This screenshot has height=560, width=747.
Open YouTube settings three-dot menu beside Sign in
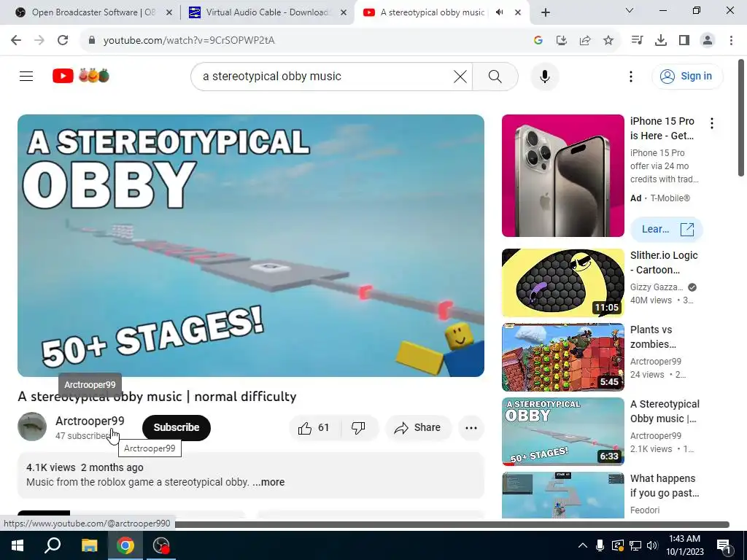631,76
